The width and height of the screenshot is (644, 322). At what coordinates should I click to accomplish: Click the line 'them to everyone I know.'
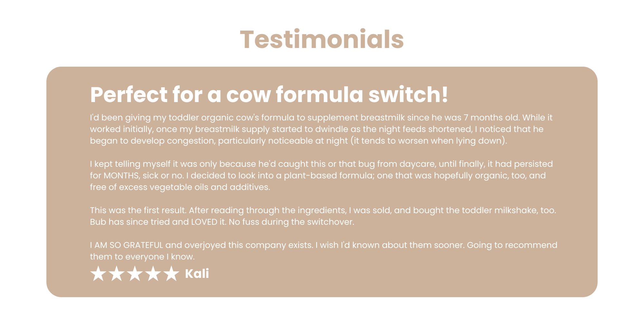142,257
